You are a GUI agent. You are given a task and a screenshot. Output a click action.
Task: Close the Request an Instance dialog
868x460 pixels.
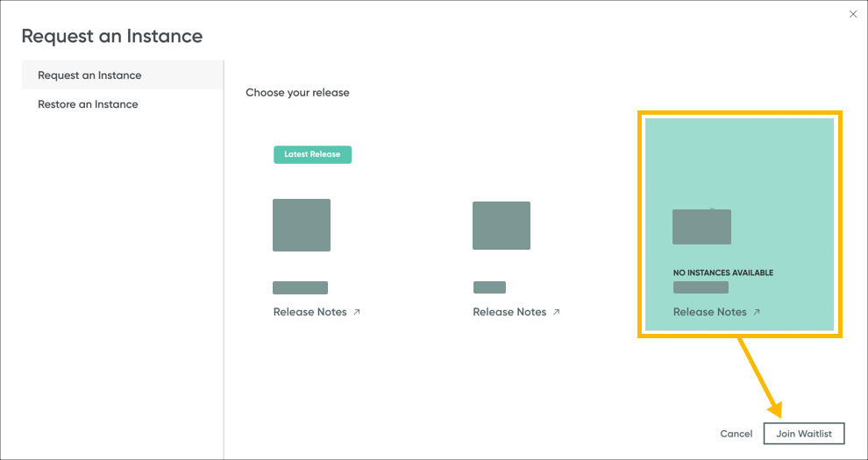point(853,14)
